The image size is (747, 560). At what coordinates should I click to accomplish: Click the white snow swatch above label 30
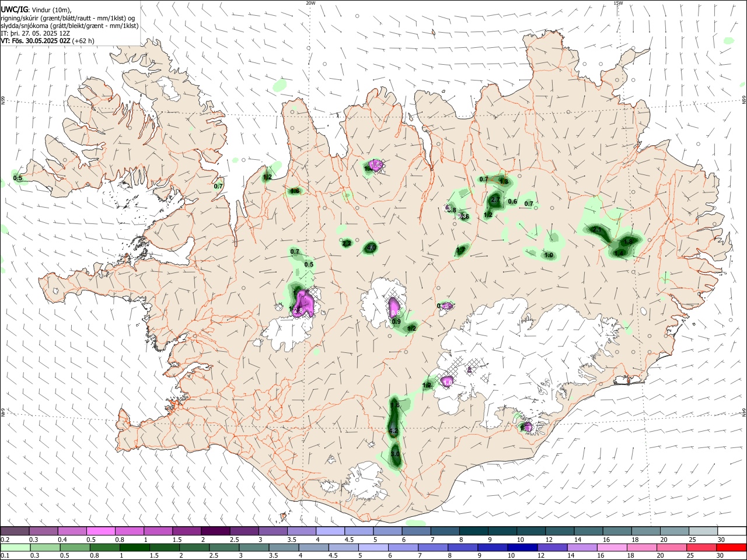tap(732, 531)
